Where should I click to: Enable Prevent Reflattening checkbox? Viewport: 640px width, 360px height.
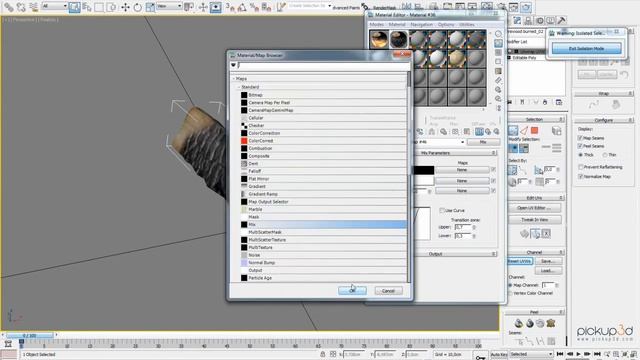click(x=580, y=167)
